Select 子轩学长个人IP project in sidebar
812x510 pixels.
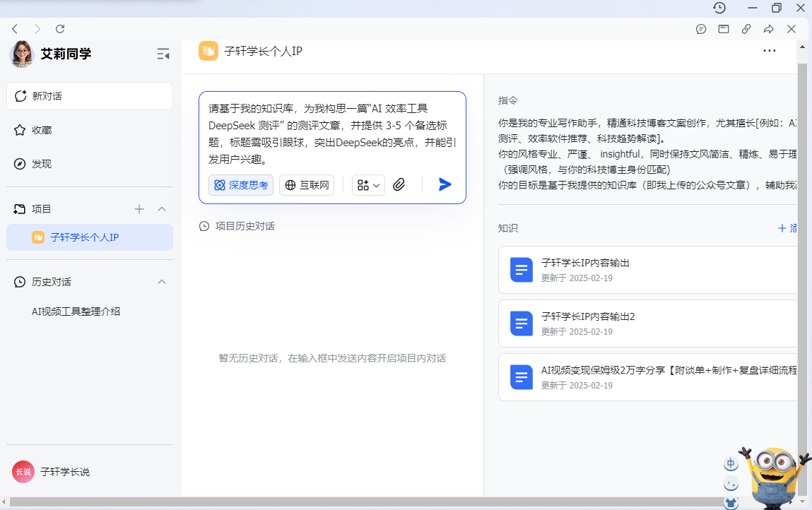tap(90, 237)
